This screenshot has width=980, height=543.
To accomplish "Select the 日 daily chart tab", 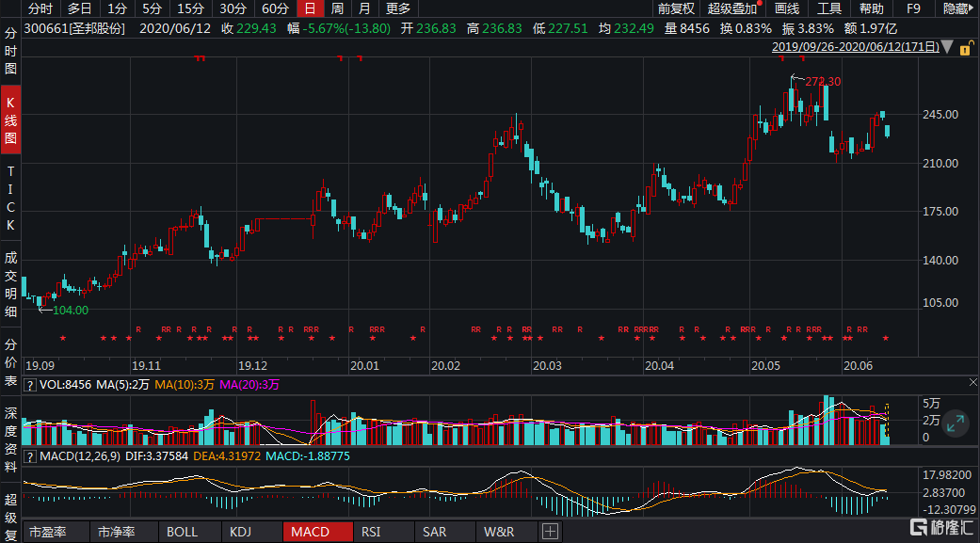I will click(x=310, y=8).
